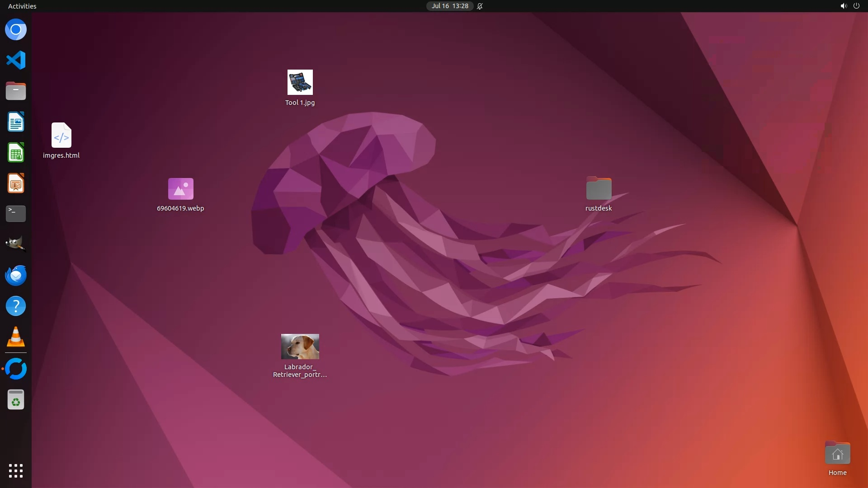The height and width of the screenshot is (488, 868).
Task: Select the rustdesk folder on desktop
Action: click(x=599, y=188)
